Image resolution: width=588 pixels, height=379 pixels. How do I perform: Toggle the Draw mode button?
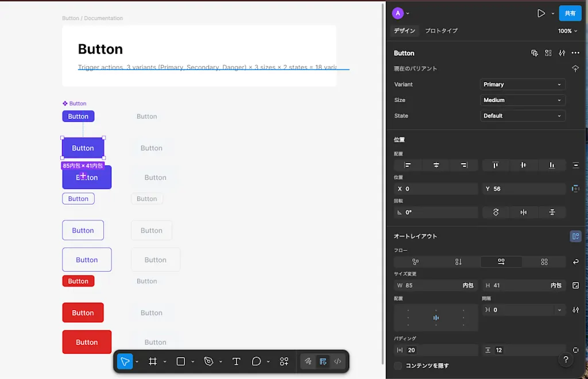pyautogui.click(x=308, y=361)
